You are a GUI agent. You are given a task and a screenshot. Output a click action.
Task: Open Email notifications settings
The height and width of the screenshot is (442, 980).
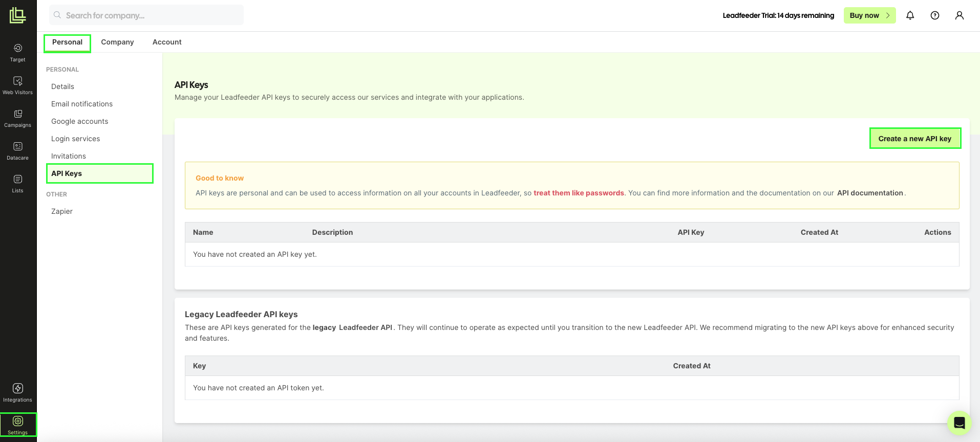click(x=82, y=104)
